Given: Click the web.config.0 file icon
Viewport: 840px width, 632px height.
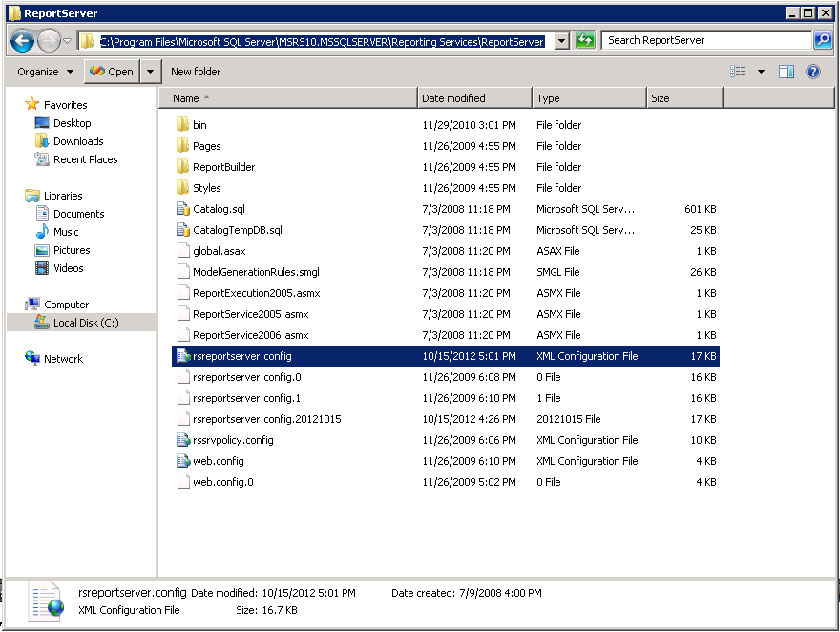Looking at the screenshot, I should (x=182, y=482).
